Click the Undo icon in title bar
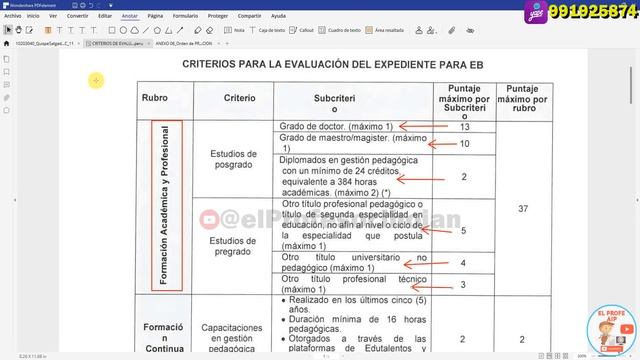The image size is (640, 360). pos(91,5)
